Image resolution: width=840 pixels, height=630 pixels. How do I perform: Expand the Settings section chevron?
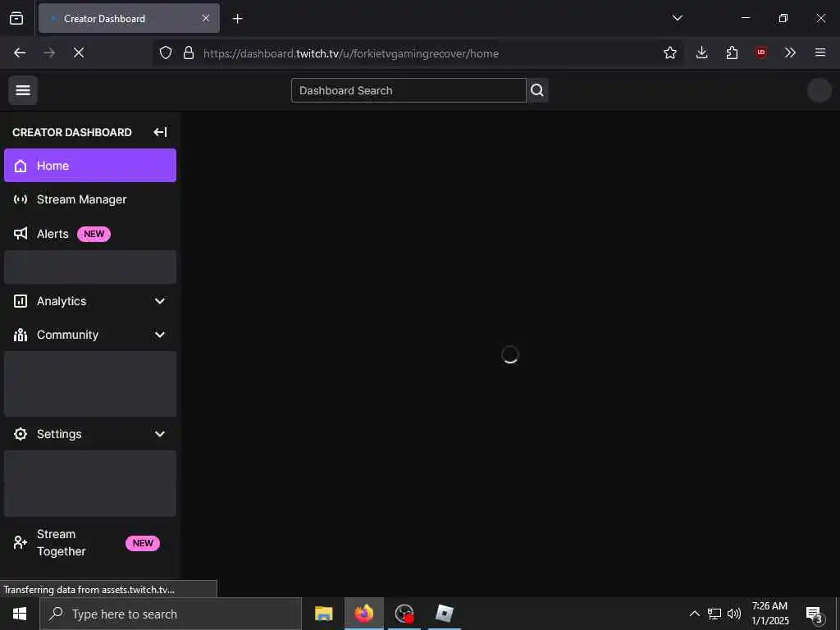[160, 434]
